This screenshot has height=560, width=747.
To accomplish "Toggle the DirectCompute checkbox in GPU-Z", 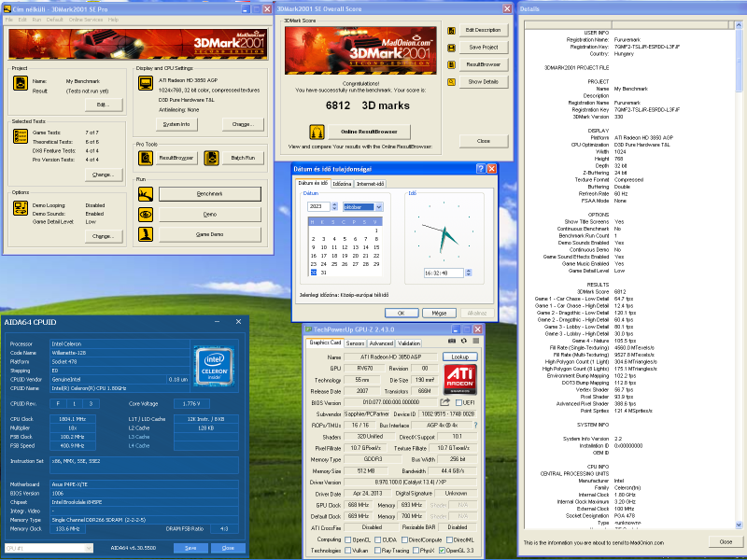I will 404,539.
